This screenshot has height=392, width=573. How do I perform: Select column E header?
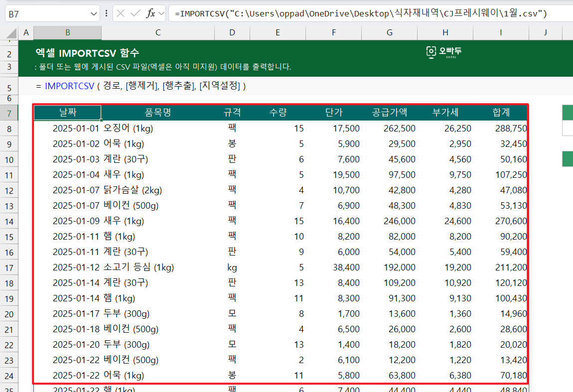point(278,32)
